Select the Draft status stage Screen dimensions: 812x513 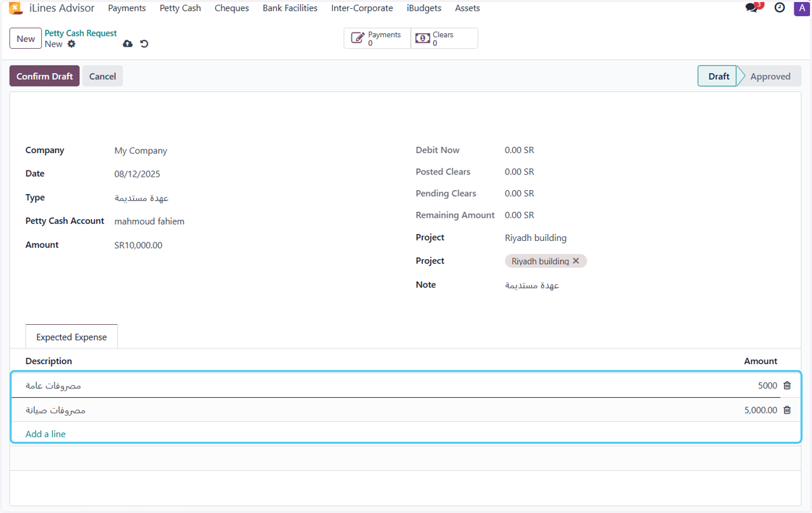click(718, 76)
